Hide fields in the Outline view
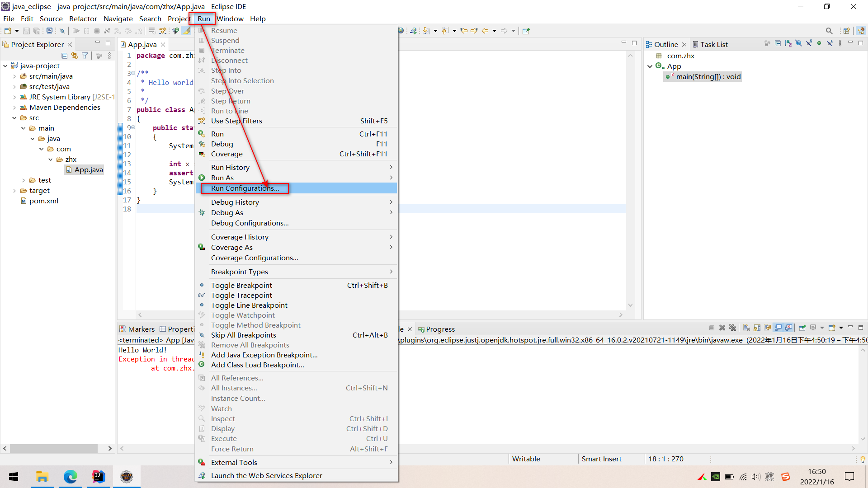 (798, 43)
